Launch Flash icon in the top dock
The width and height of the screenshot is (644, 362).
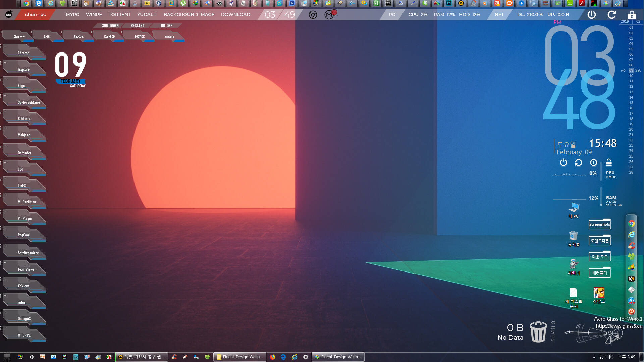[581, 3]
